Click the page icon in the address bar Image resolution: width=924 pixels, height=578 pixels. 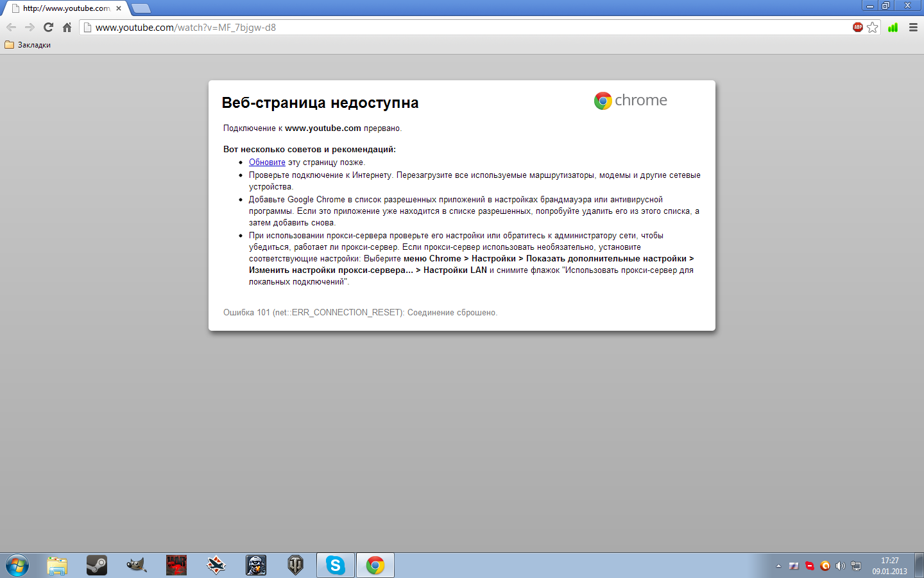pyautogui.click(x=88, y=28)
